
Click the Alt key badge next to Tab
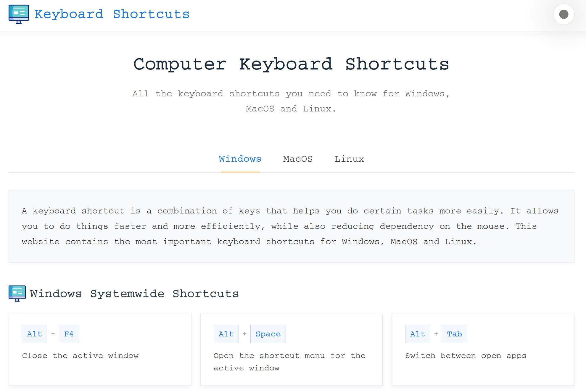pos(418,334)
